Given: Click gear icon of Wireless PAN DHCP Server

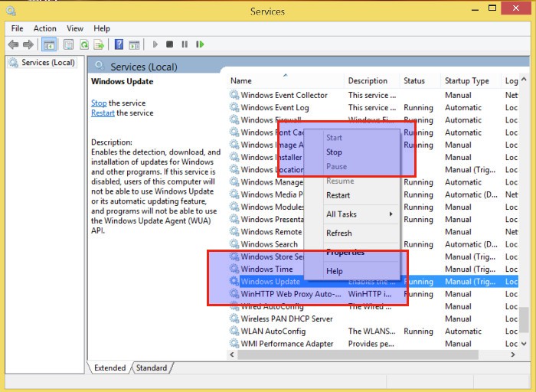Looking at the screenshot, I should coord(234,318).
